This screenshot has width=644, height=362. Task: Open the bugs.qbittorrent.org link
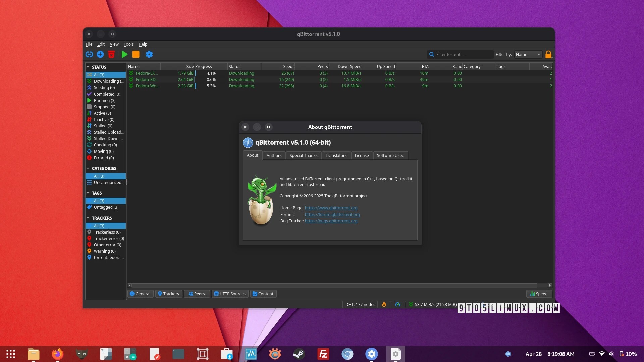click(x=331, y=221)
